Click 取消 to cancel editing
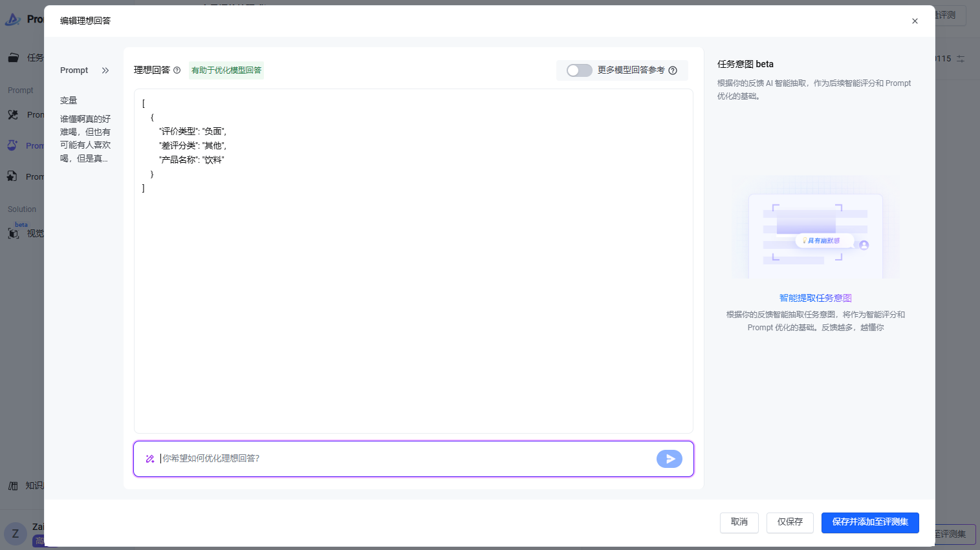980x550 pixels. [x=739, y=522]
